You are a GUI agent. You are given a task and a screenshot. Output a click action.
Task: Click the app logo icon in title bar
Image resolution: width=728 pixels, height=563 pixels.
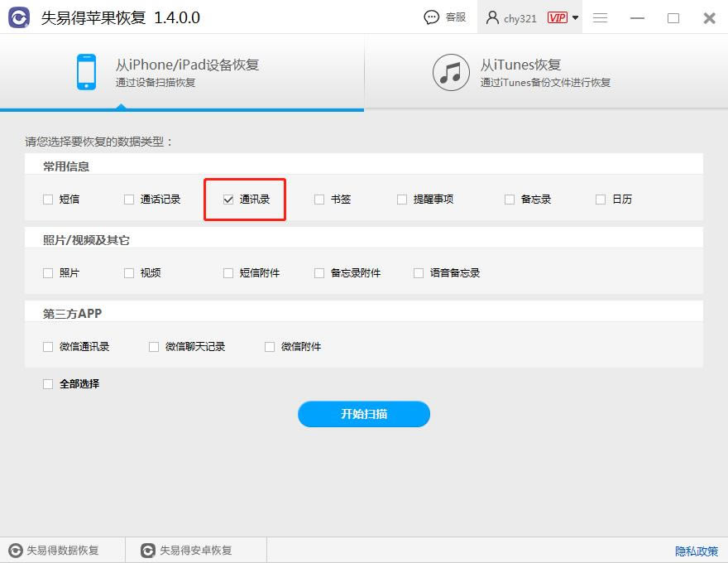(18, 17)
